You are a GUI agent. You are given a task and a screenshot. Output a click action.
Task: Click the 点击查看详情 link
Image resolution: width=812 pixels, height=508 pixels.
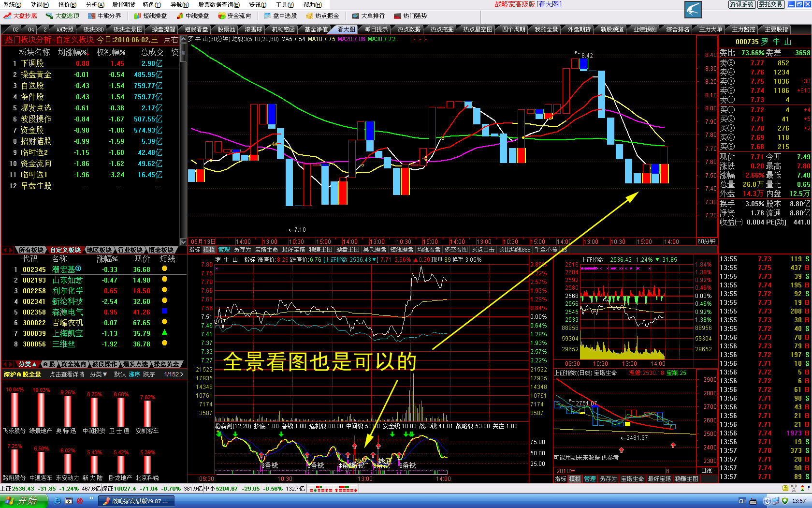[x=67, y=374]
